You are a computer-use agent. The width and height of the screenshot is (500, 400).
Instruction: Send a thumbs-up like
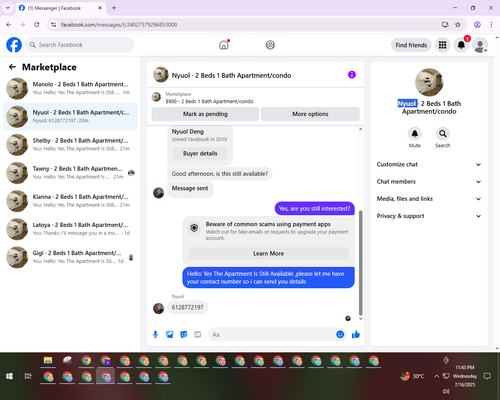tap(356, 334)
